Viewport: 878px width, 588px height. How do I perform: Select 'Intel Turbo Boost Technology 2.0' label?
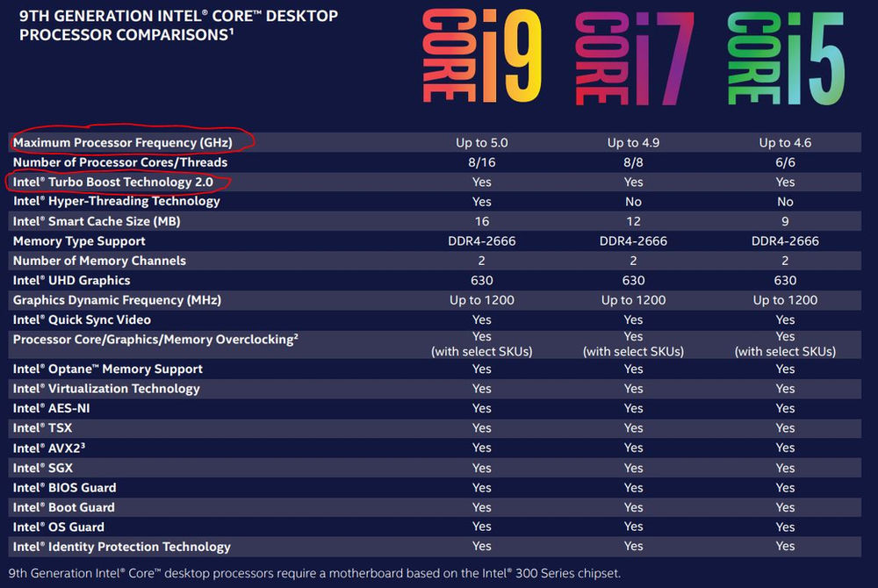pos(113,182)
